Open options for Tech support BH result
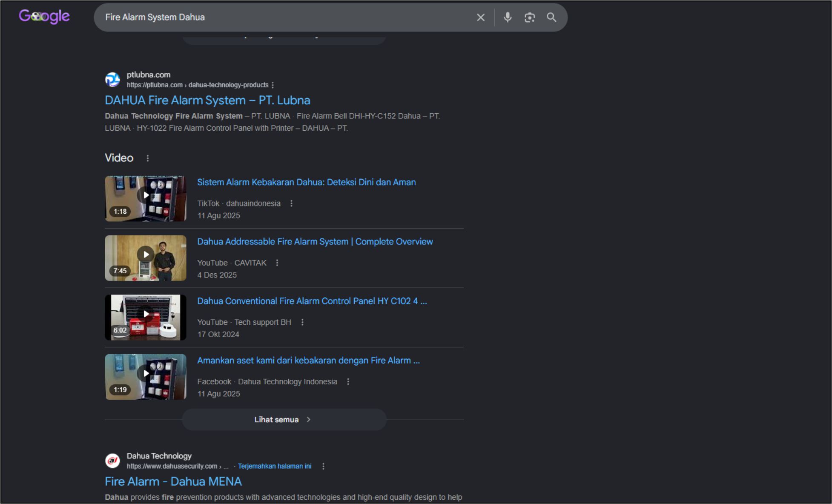The width and height of the screenshot is (832, 504). [x=302, y=322]
